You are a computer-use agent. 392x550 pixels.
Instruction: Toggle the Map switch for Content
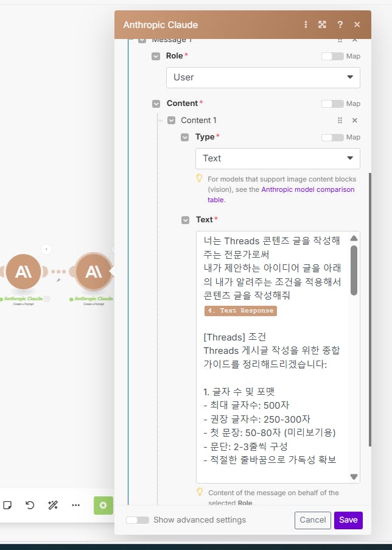point(332,104)
